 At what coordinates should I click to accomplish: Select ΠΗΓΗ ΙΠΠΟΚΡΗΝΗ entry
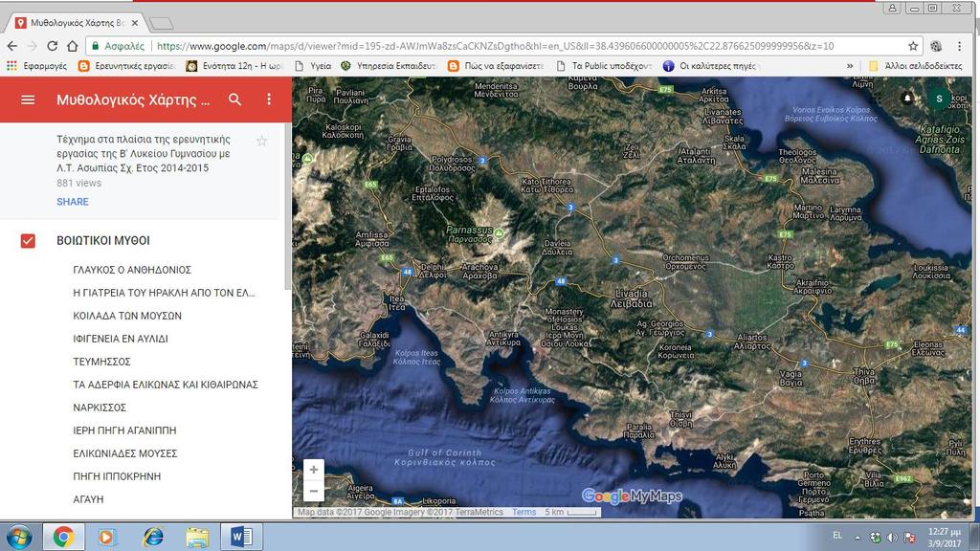[x=117, y=476]
